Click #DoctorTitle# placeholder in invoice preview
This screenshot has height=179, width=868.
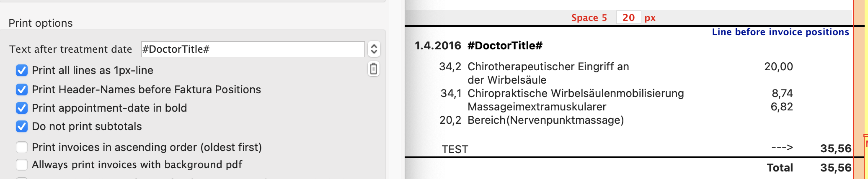click(505, 46)
